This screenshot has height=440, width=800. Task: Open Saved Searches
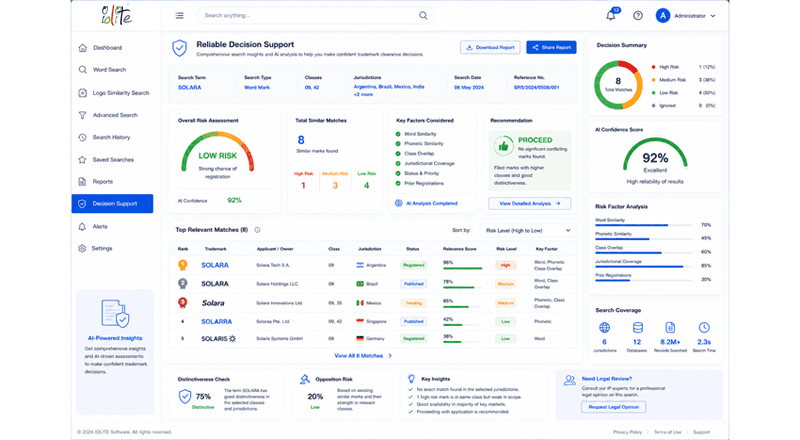pos(112,160)
